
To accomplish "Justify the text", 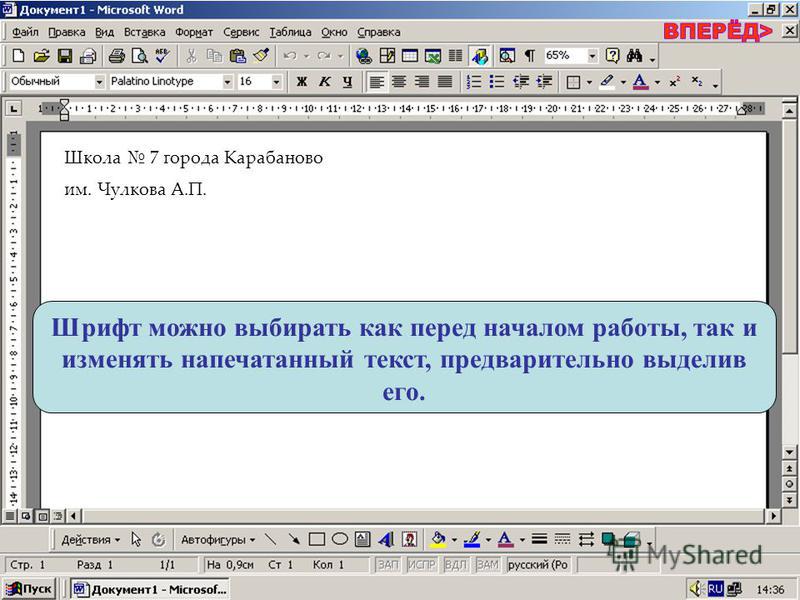I will 445,82.
